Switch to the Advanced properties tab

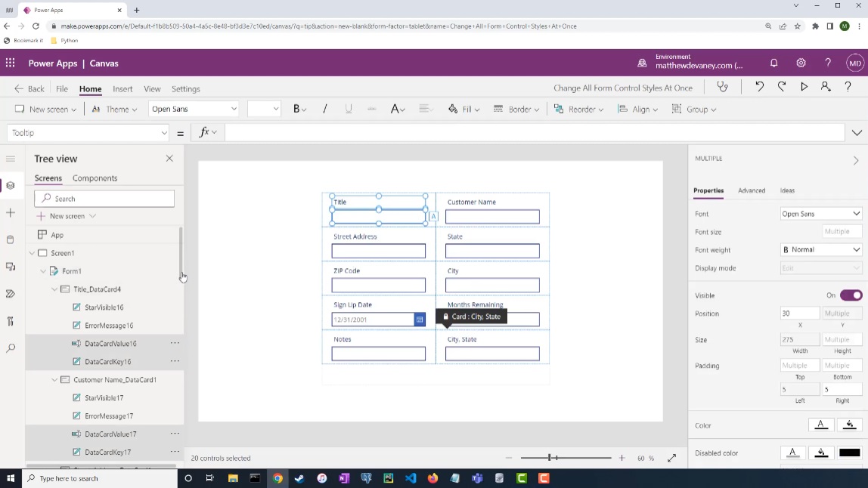click(752, 190)
